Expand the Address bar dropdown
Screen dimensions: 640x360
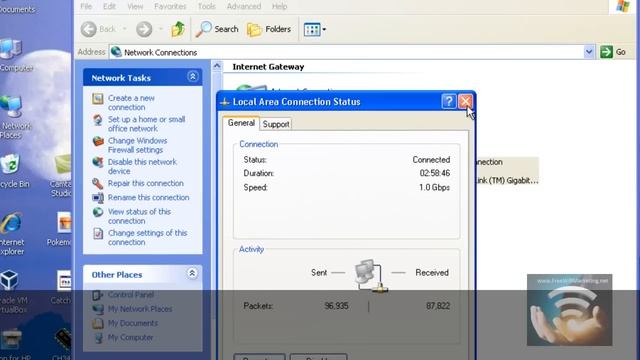click(x=589, y=52)
